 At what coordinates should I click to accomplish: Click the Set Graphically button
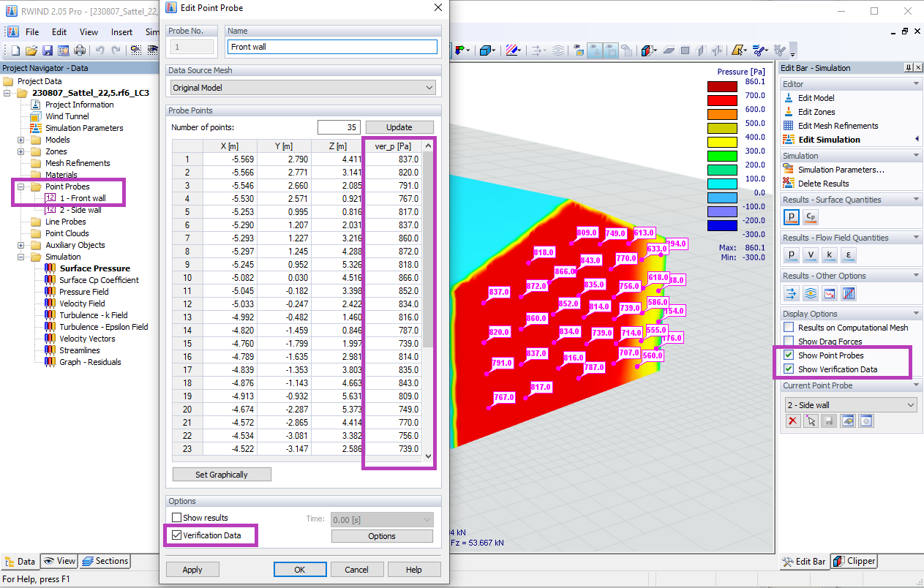point(221,474)
